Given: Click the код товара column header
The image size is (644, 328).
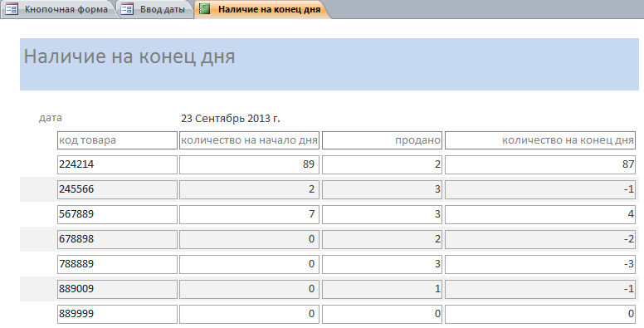Looking at the screenshot, I should [118, 140].
